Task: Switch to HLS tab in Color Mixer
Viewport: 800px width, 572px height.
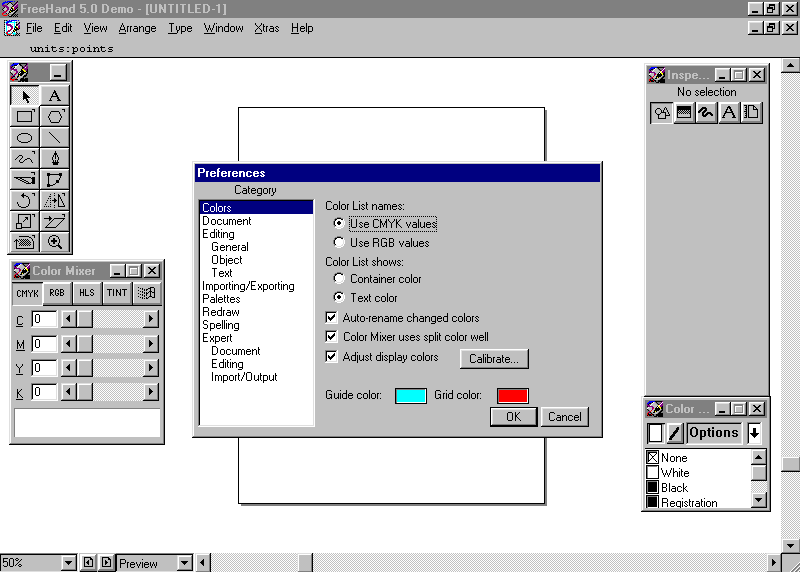Action: point(87,293)
